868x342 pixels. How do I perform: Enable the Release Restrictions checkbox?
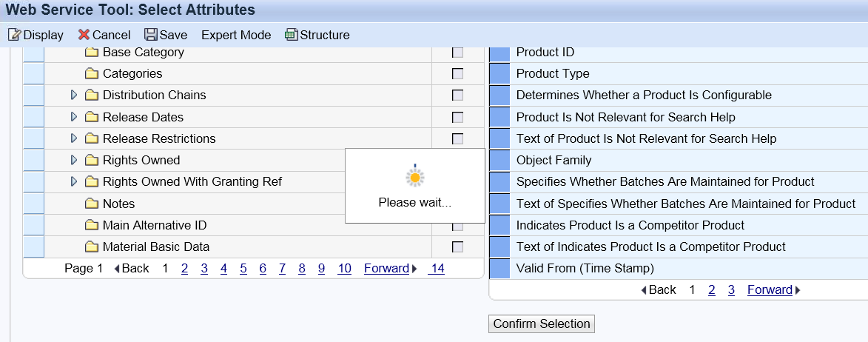(x=458, y=138)
